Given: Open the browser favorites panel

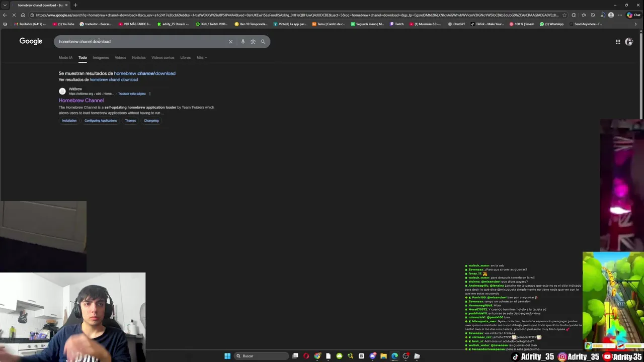Looking at the screenshot, I should coord(584,15).
